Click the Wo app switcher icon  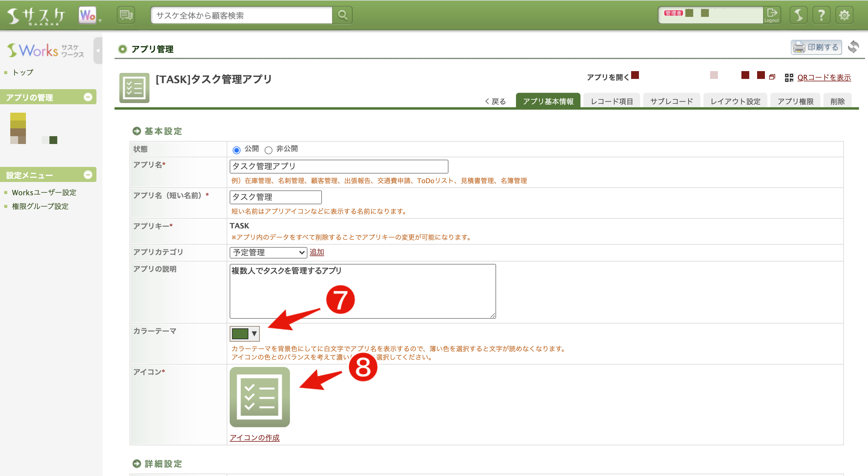[86, 15]
